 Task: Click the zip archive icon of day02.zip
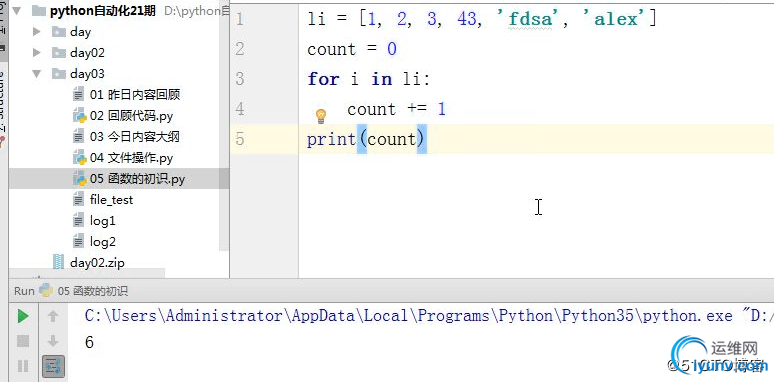point(58,262)
